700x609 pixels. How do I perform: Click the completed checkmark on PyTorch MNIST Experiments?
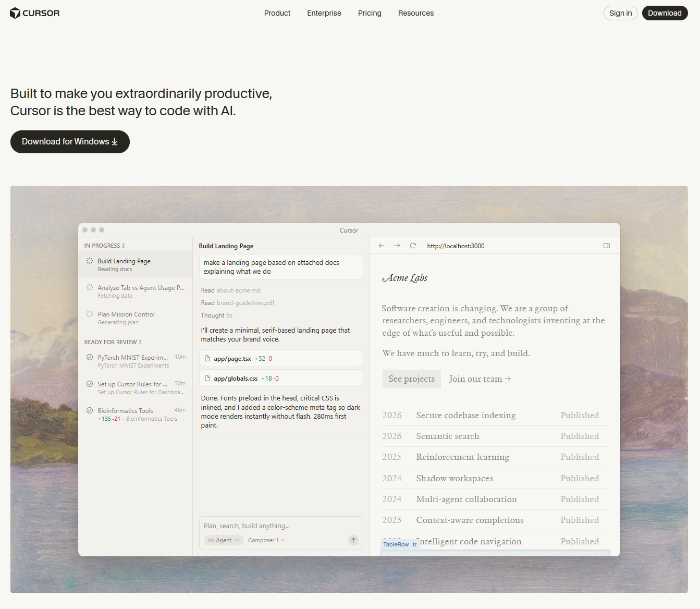pyautogui.click(x=89, y=358)
